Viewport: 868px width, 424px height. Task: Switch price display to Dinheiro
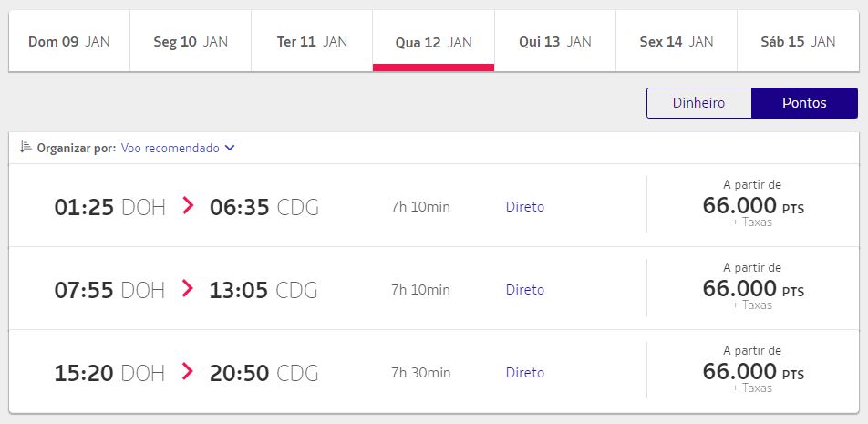tap(698, 103)
